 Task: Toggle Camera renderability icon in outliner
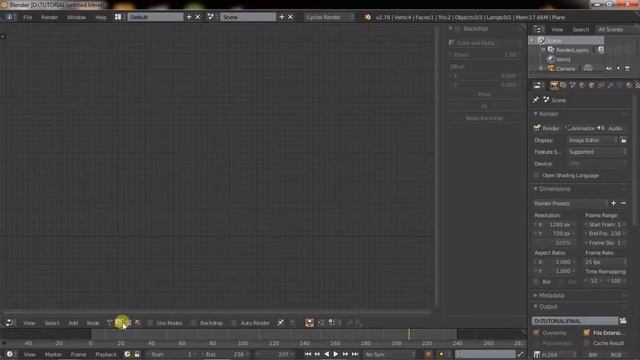click(x=628, y=69)
